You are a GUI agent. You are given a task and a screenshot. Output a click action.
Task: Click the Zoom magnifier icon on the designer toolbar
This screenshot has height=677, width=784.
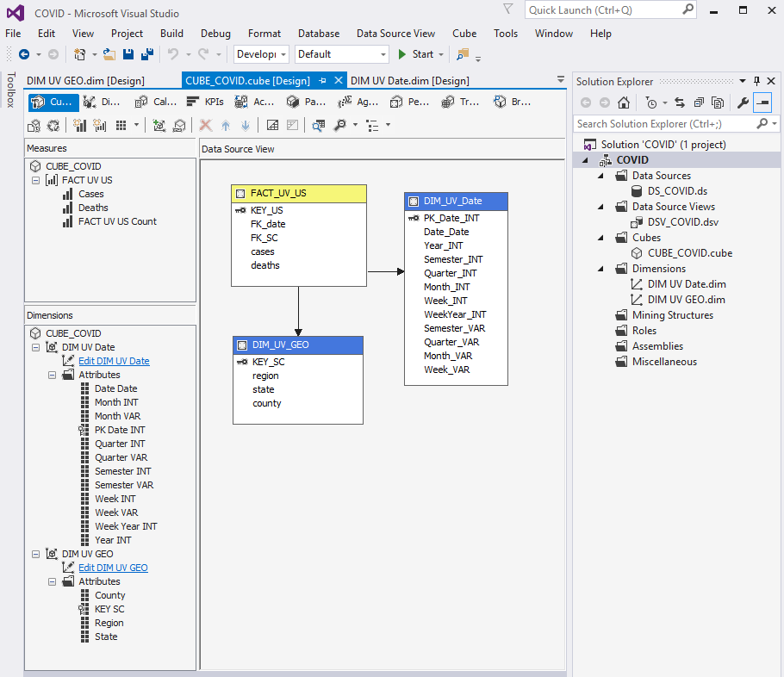(340, 125)
